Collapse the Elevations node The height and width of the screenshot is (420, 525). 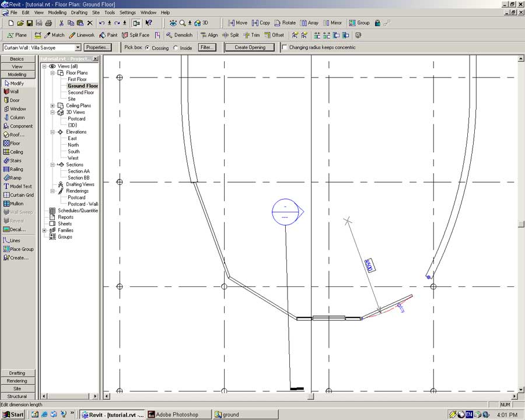tap(52, 132)
